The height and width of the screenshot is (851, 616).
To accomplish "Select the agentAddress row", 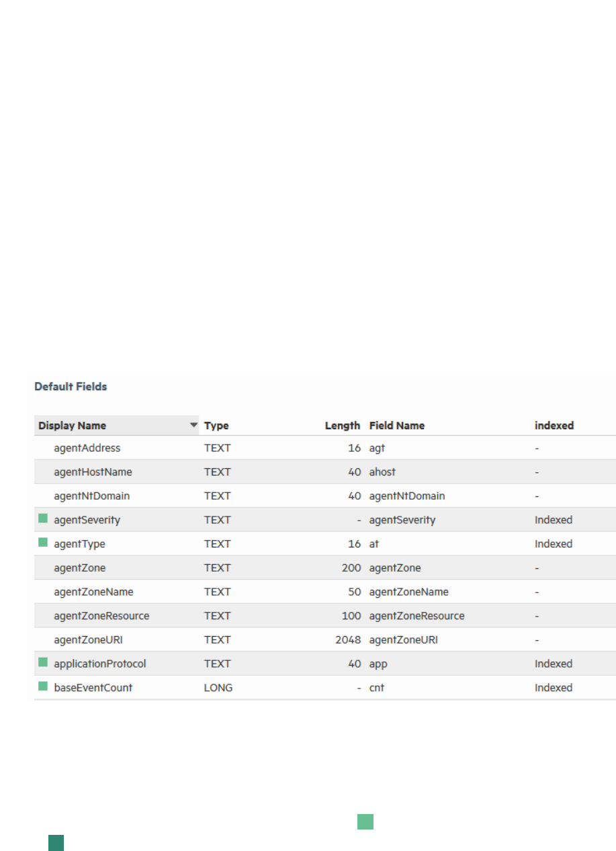I will [x=87, y=448].
